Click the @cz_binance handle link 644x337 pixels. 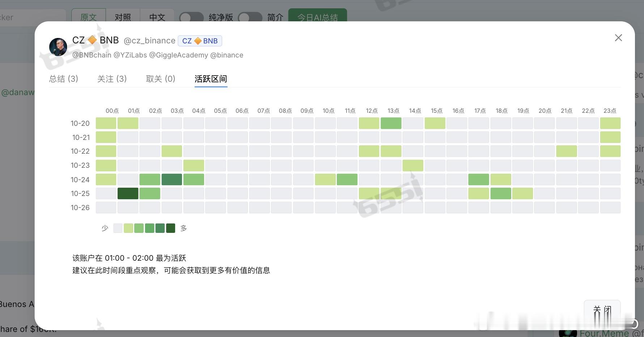(x=149, y=40)
